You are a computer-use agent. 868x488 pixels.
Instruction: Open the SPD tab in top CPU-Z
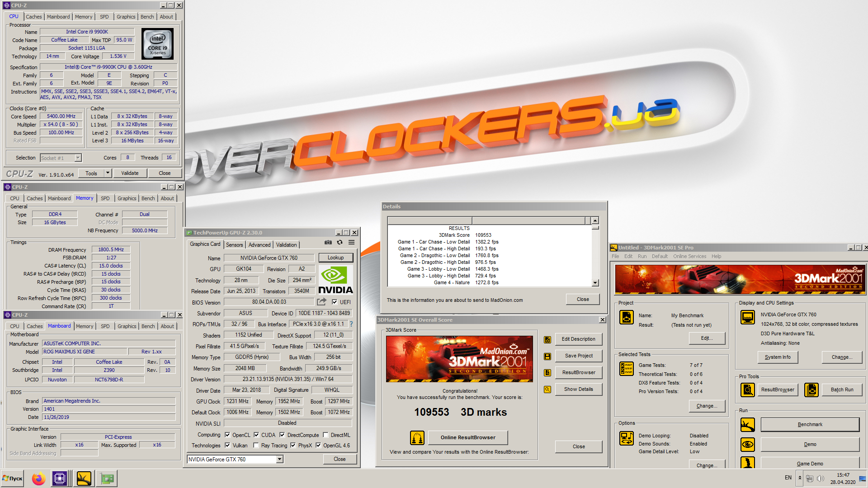pos(104,17)
